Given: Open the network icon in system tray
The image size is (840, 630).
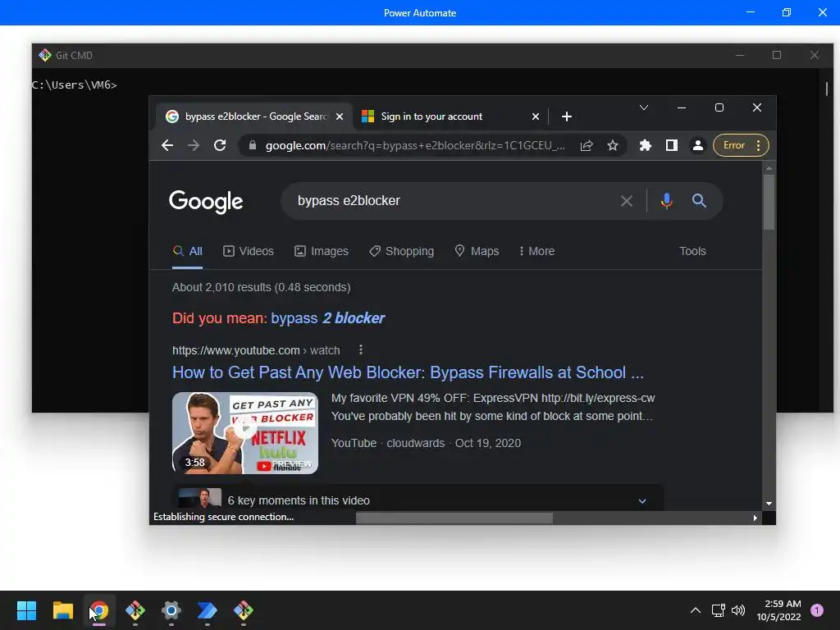Looking at the screenshot, I should pos(718,610).
